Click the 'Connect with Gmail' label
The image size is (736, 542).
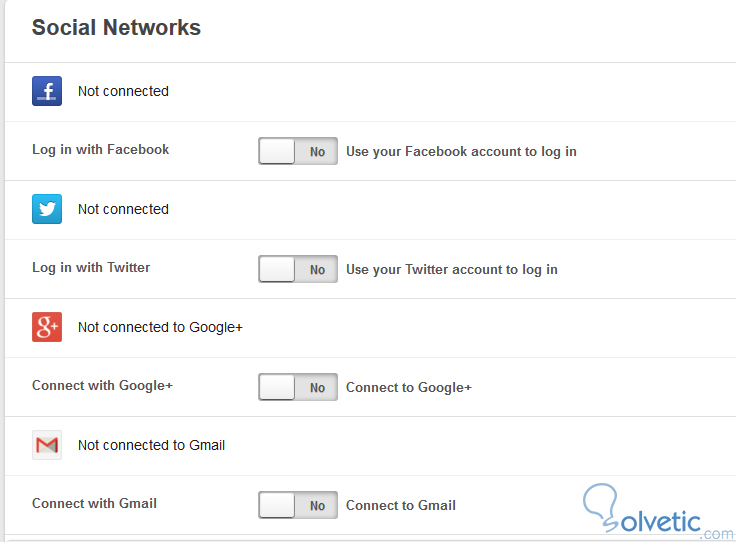click(x=94, y=504)
